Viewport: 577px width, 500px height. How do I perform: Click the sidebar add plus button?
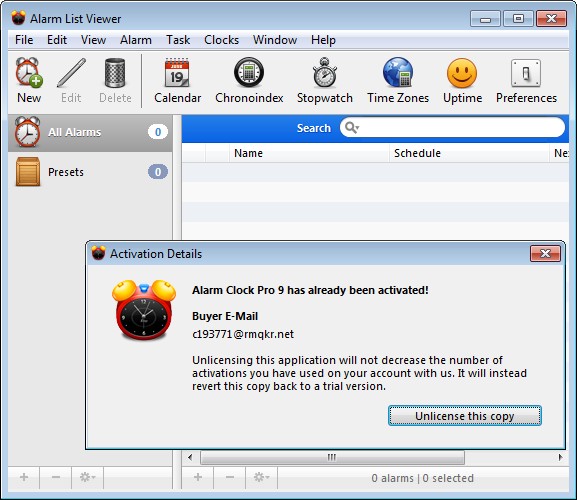[24, 478]
